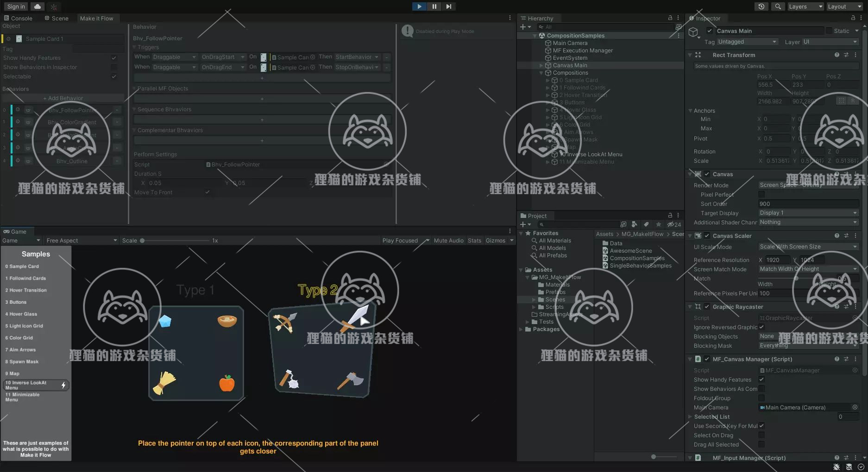
Task: Click the bug reporter icon near Sign in
Action: [53, 6]
